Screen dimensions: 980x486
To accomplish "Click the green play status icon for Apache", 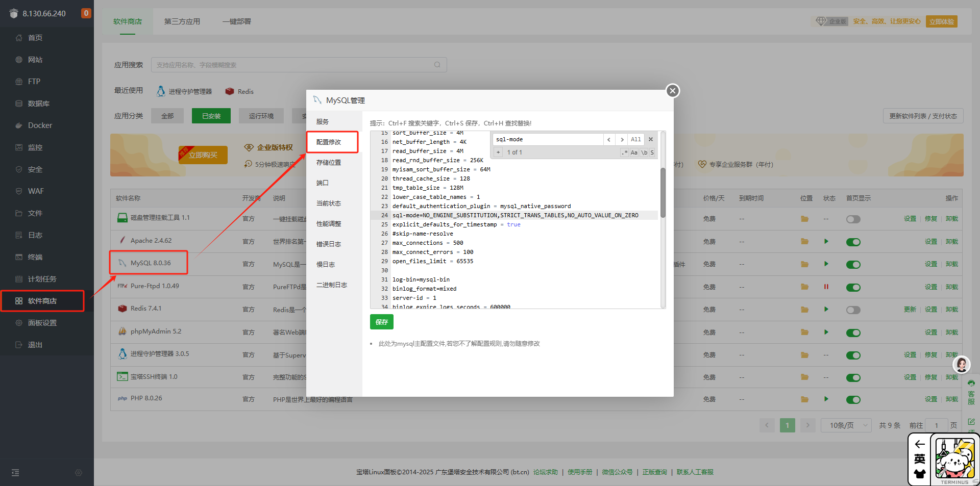I will tap(826, 241).
